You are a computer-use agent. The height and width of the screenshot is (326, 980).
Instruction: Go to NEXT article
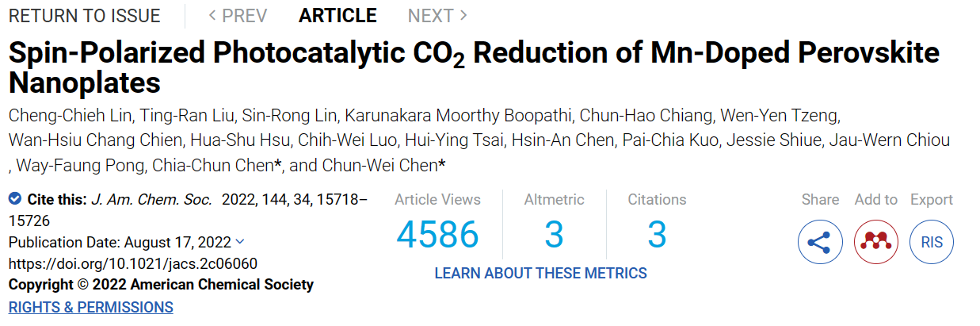tap(437, 15)
